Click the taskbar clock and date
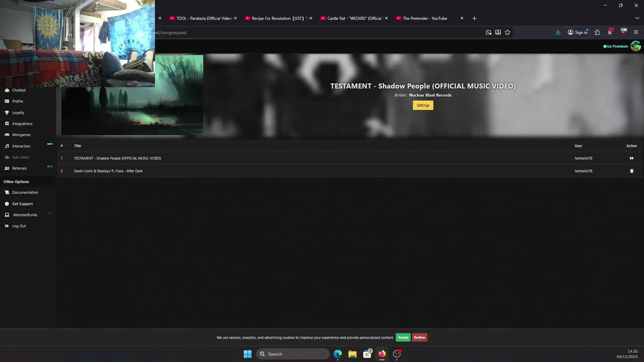The height and width of the screenshot is (362, 644). tap(627, 354)
